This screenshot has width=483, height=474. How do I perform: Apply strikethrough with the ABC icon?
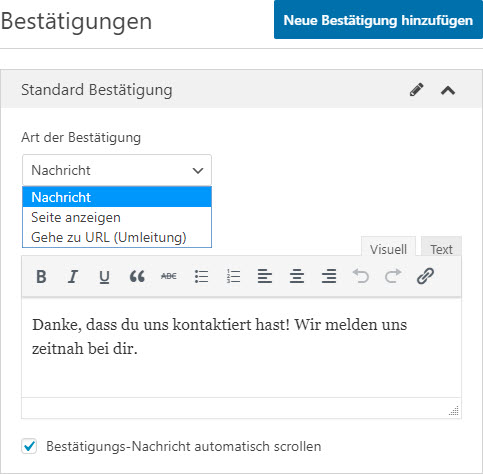point(169,276)
